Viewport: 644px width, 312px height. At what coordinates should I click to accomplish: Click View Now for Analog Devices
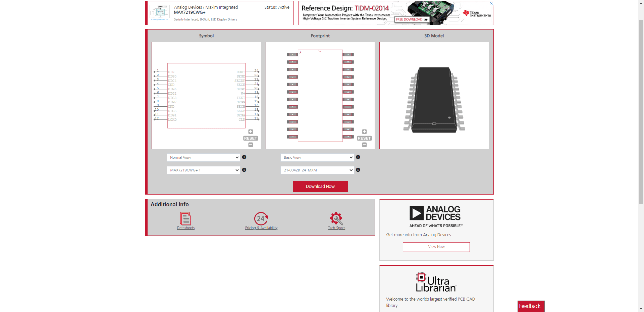point(436,247)
